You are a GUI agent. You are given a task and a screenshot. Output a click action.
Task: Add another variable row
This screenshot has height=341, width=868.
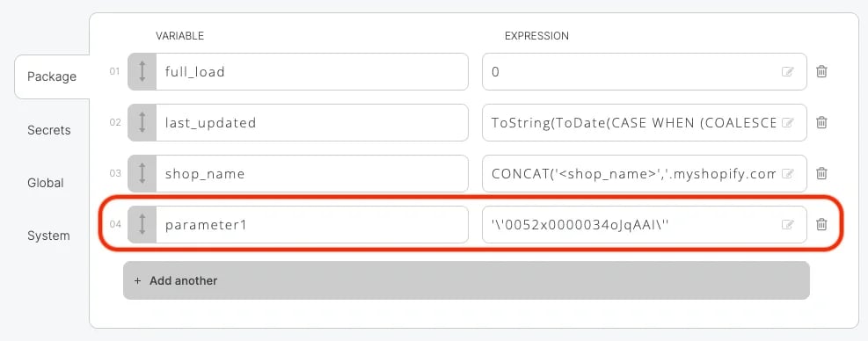(x=466, y=280)
